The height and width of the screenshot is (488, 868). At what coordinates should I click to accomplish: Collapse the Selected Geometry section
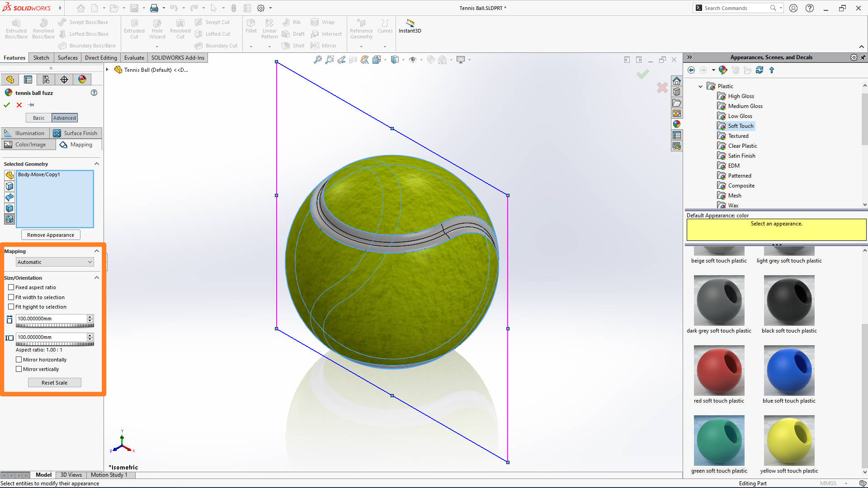tap(96, 164)
